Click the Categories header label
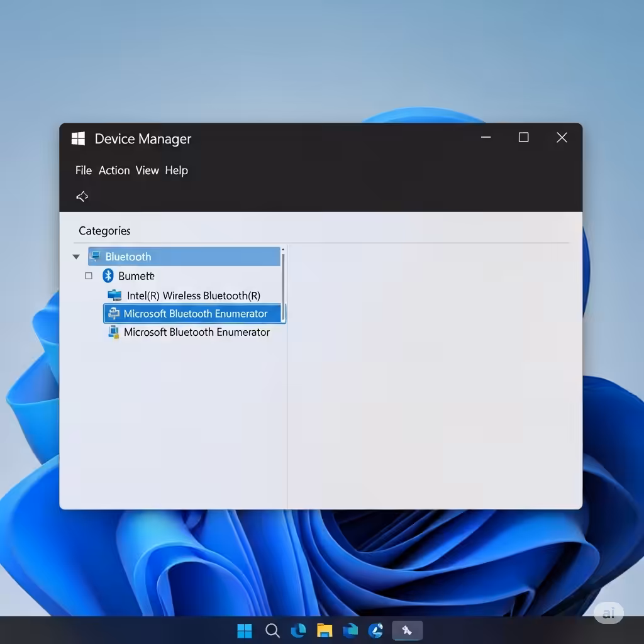This screenshot has width=644, height=644. [105, 231]
